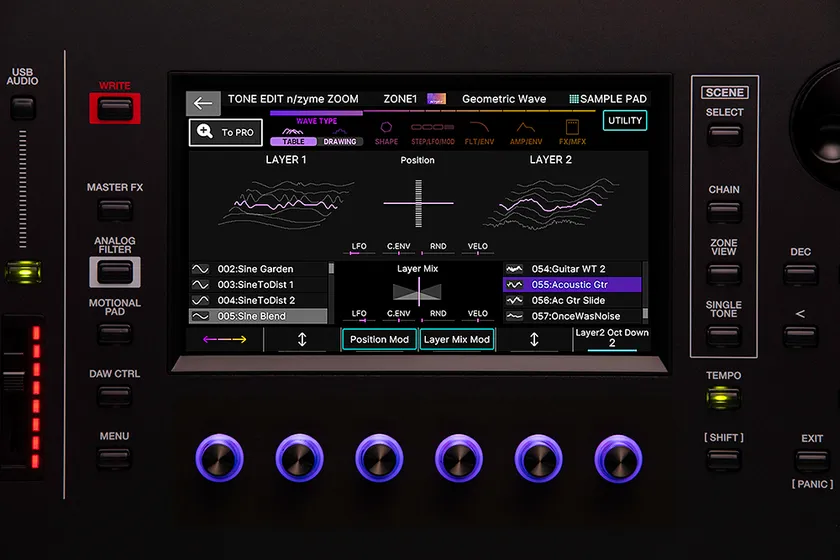Image resolution: width=840 pixels, height=560 pixels.
Task: Select Position RND modulation
Action: 438,247
